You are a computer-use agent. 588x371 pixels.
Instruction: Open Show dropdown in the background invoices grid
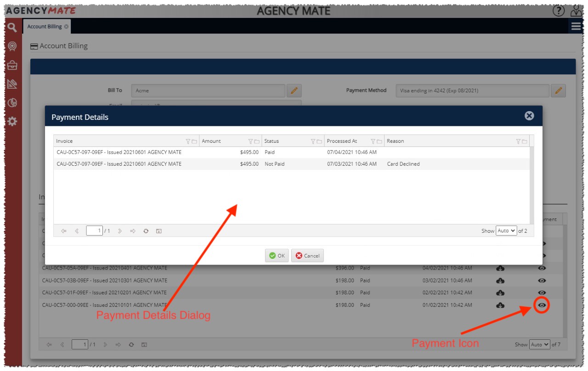pyautogui.click(x=539, y=344)
